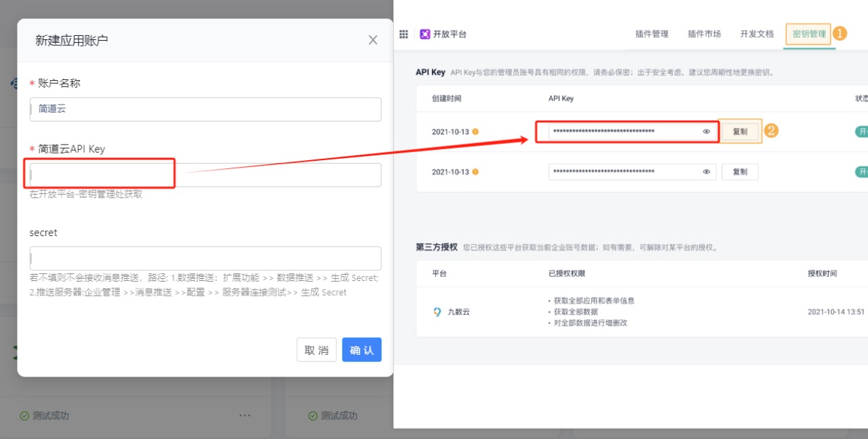Click the purple 开放平台 logo icon
Viewport: 868px width, 439px height.
pyautogui.click(x=425, y=34)
